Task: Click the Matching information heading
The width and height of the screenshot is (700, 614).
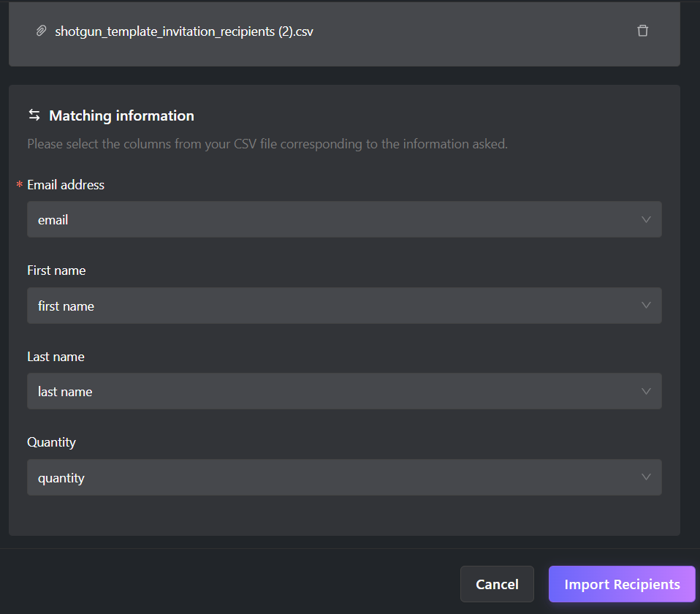Action: click(121, 115)
